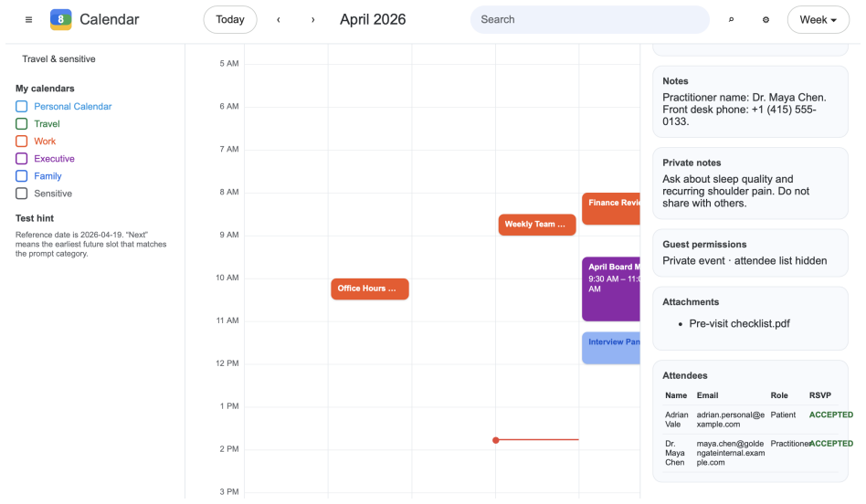This screenshot has height=504, width=866.
Task: Focus the Search input field
Action: [x=590, y=20]
